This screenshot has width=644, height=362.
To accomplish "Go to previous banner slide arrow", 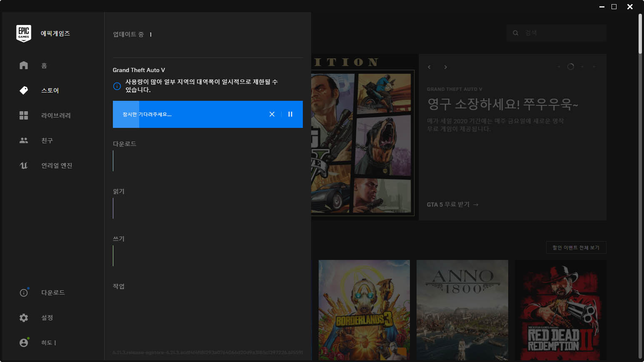I will (429, 67).
